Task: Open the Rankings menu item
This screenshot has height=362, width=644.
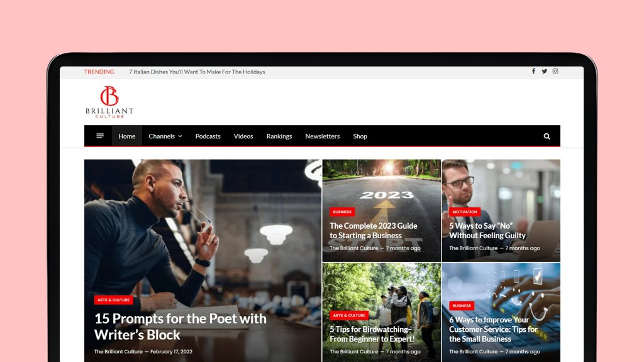Action: pos(279,136)
